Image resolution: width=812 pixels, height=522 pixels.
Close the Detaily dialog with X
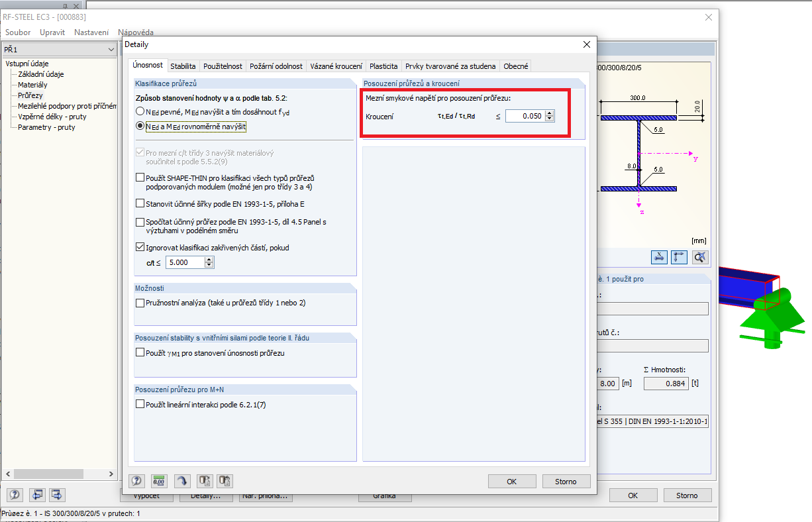coord(586,44)
